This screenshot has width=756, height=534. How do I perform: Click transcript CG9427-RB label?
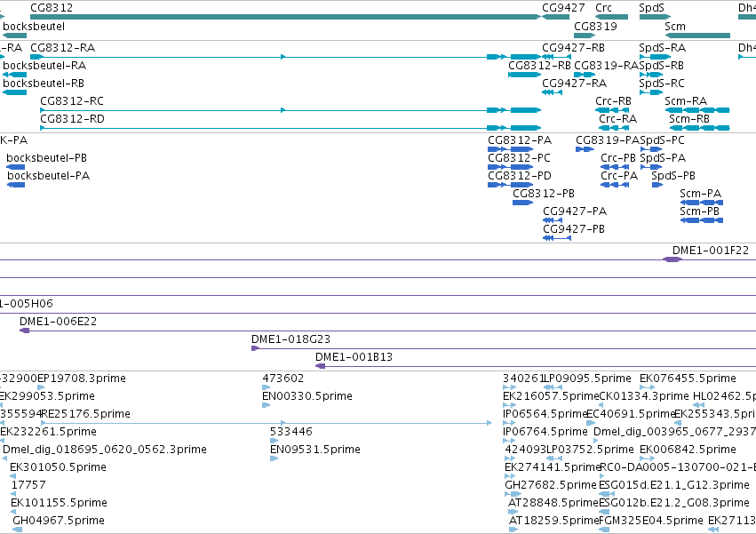(573, 48)
